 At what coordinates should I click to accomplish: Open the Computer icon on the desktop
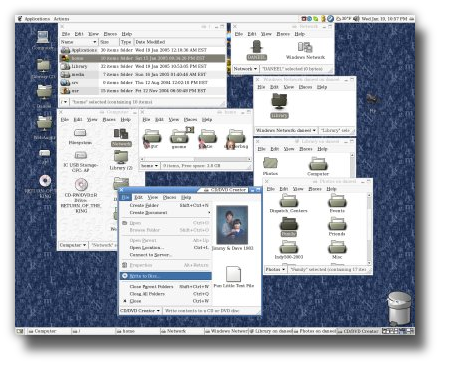click(x=43, y=40)
